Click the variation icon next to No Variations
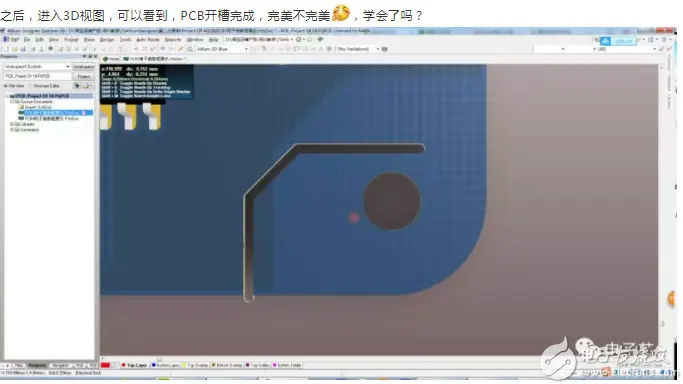The height and width of the screenshot is (384, 683). (x=385, y=49)
